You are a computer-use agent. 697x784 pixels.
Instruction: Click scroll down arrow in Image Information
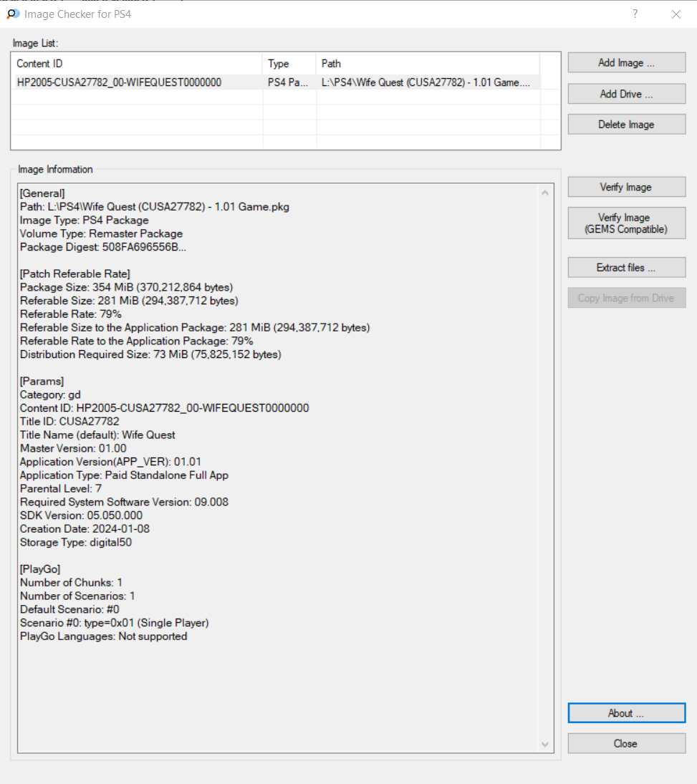(545, 745)
